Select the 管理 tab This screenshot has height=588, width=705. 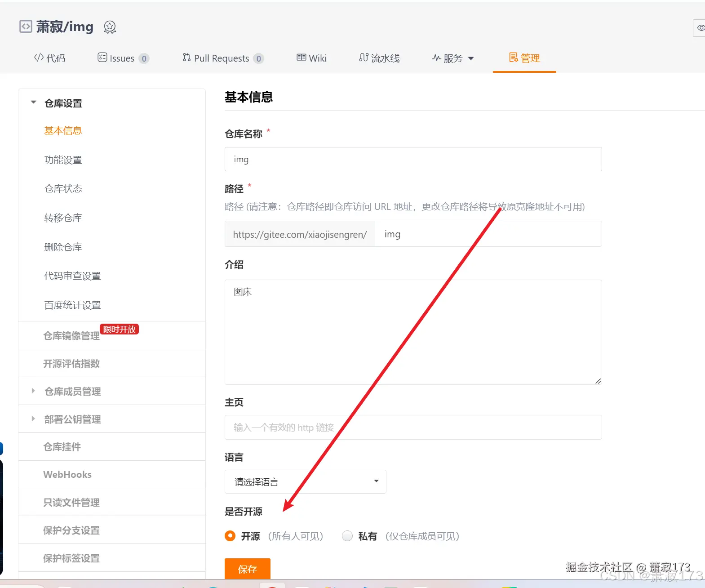click(x=524, y=58)
